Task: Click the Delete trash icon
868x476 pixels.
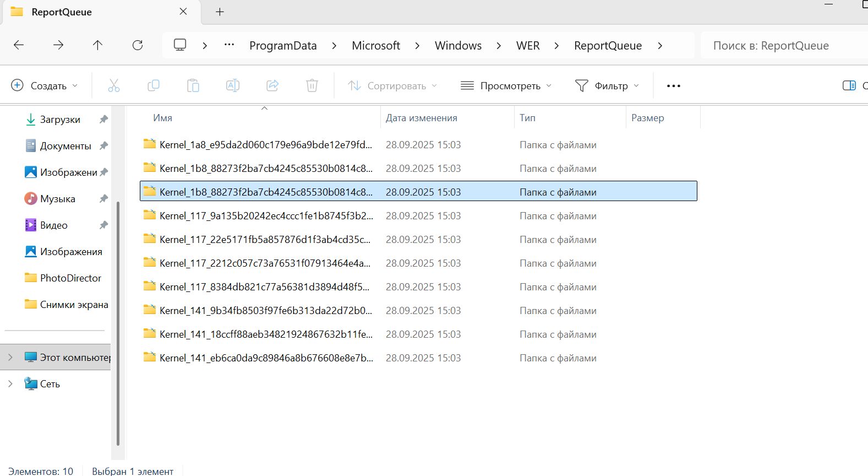Action: [x=312, y=85]
